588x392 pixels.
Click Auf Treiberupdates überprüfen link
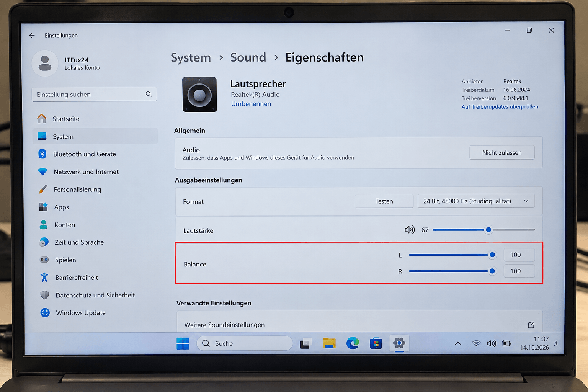coord(500,107)
